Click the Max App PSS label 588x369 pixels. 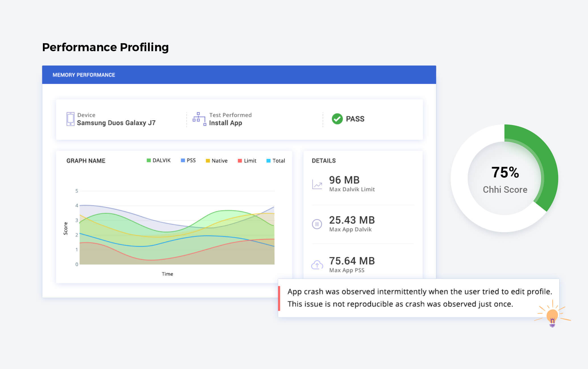(347, 270)
